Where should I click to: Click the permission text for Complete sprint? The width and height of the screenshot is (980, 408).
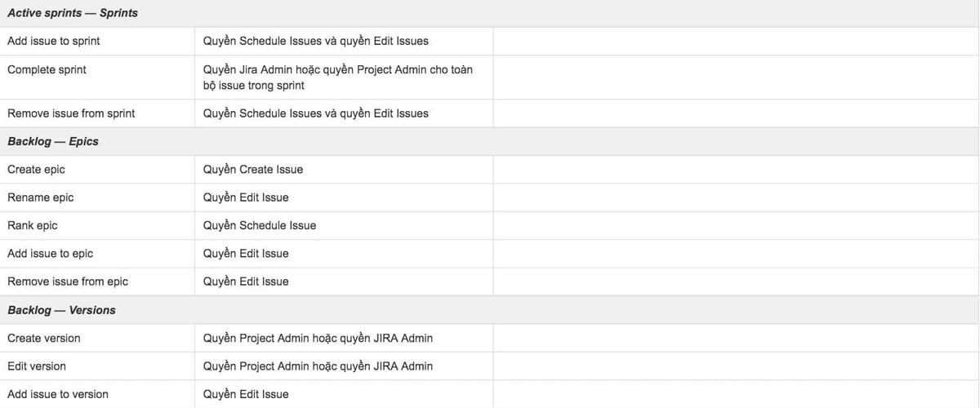pyautogui.click(x=337, y=78)
